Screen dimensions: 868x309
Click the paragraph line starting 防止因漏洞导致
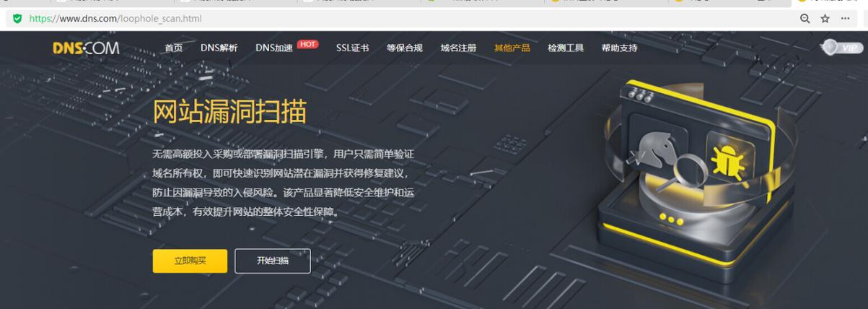pos(283,193)
